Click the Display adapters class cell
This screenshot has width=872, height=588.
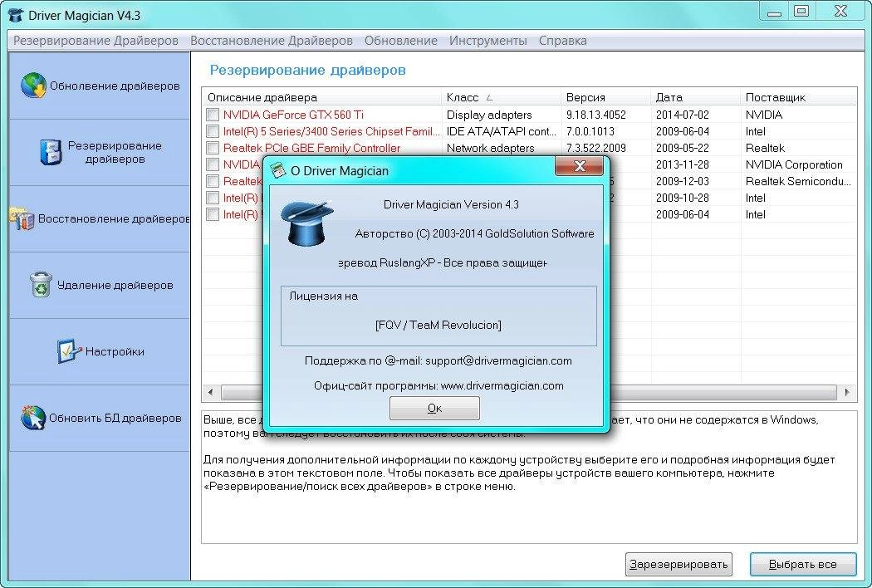[489, 115]
